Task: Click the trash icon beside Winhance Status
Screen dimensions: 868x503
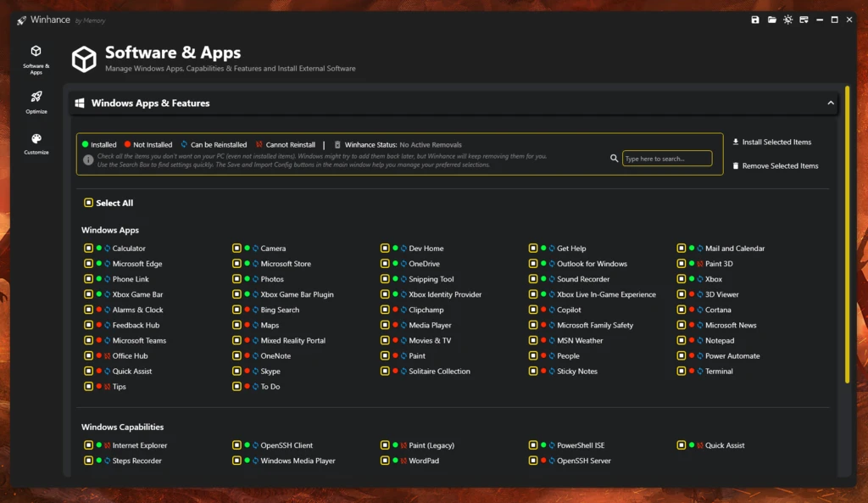Action: click(x=337, y=144)
